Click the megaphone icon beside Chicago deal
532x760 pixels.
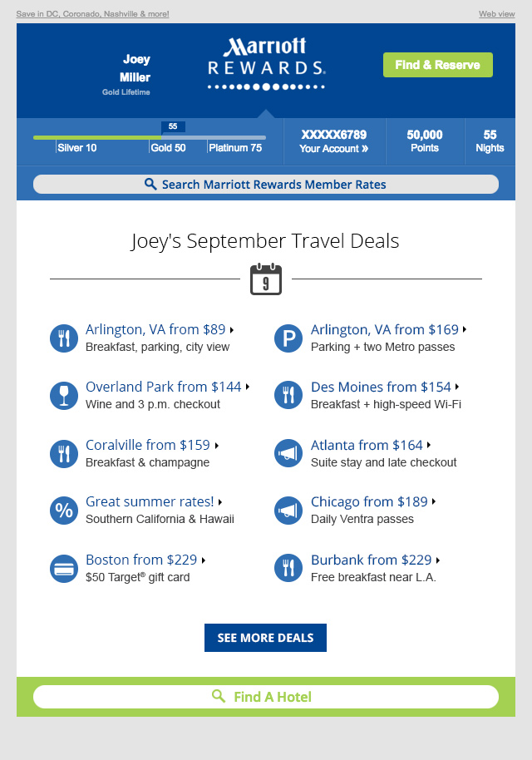tap(288, 510)
